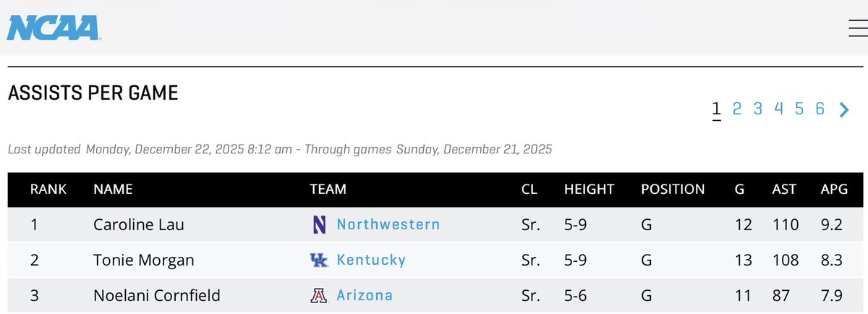The image size is (868, 314).
Task: Click the RANK column header
Action: click(x=48, y=190)
